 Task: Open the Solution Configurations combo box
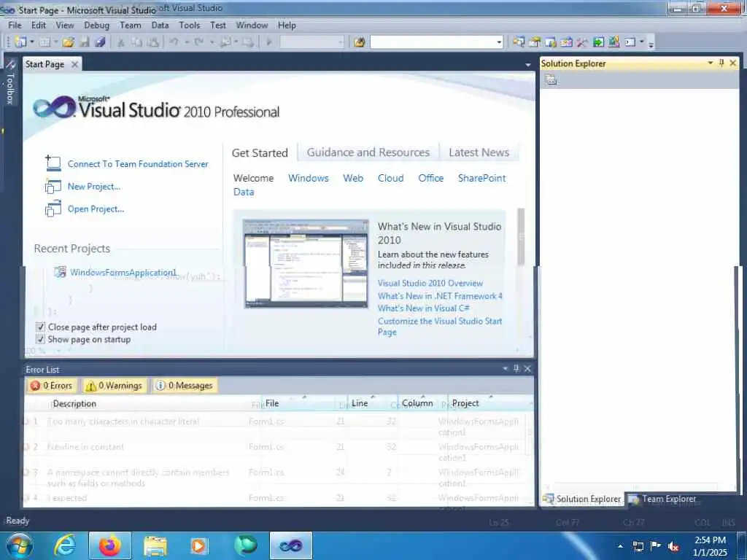(x=312, y=42)
